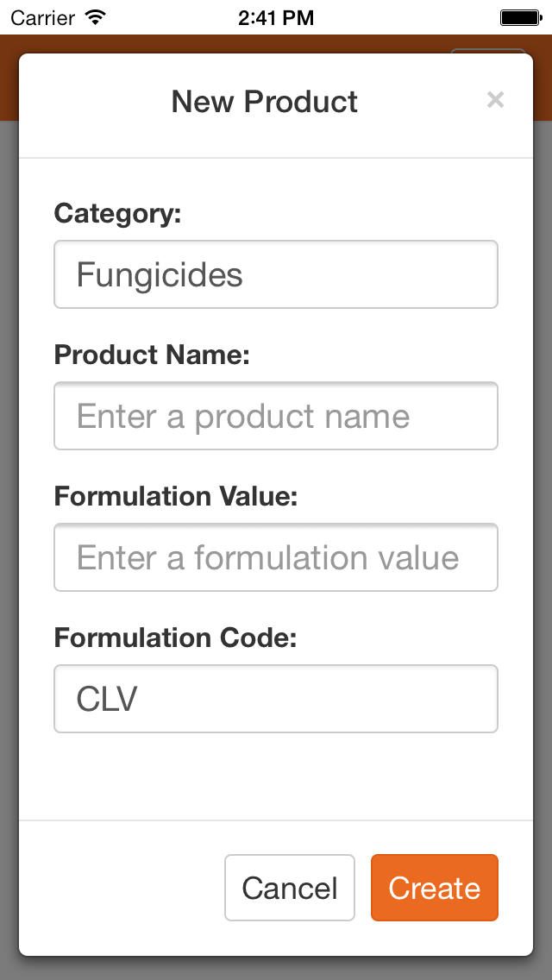The height and width of the screenshot is (980, 552).
Task: Open the Formulation Code dropdown showing CLV
Action: click(x=276, y=698)
